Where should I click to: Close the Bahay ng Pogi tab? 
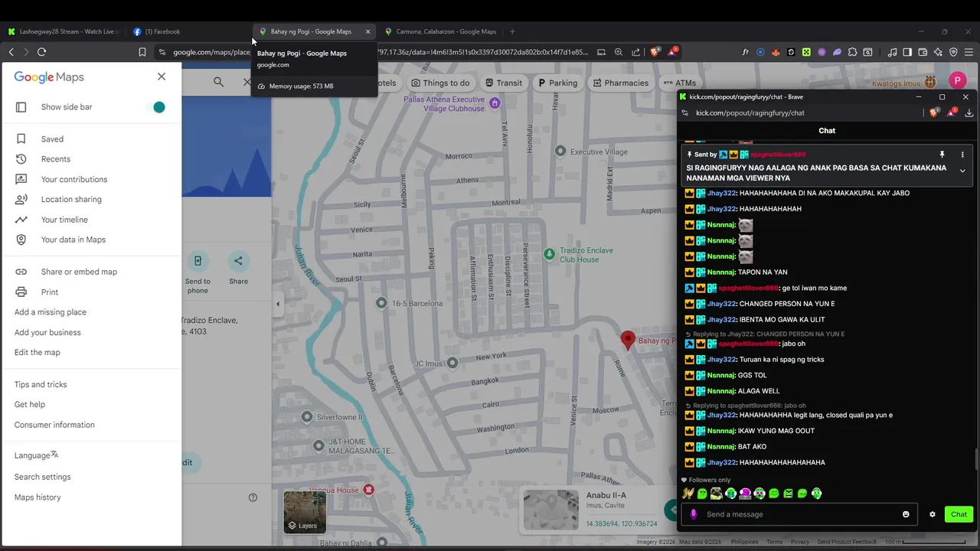[367, 31]
